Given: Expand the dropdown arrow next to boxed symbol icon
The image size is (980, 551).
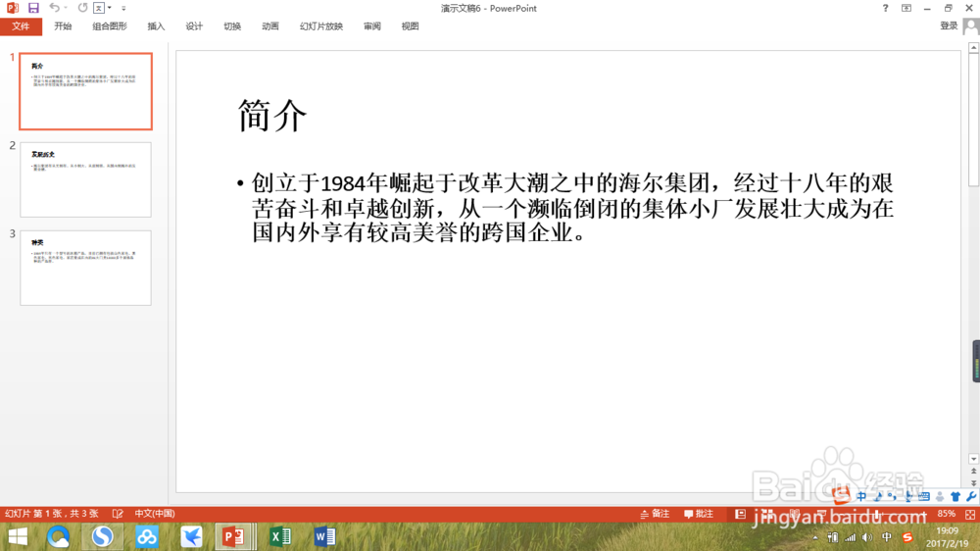Looking at the screenshot, I should click(x=110, y=8).
